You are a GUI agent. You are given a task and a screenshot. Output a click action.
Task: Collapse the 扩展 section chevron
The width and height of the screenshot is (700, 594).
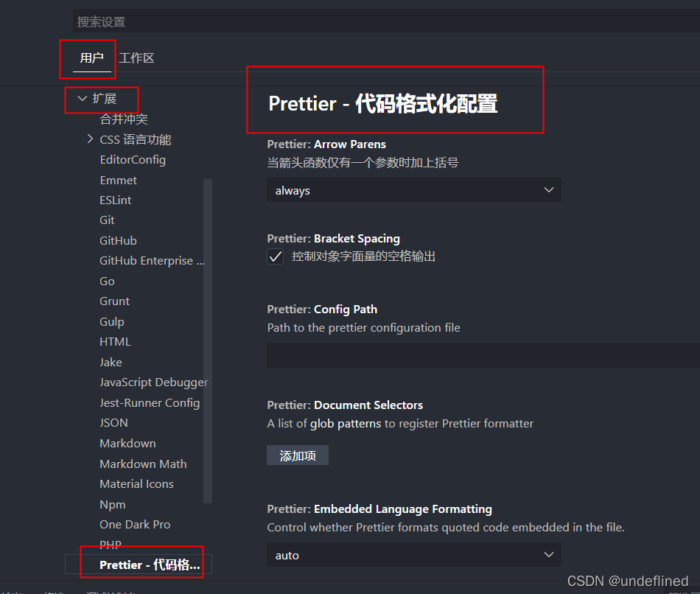(82, 98)
